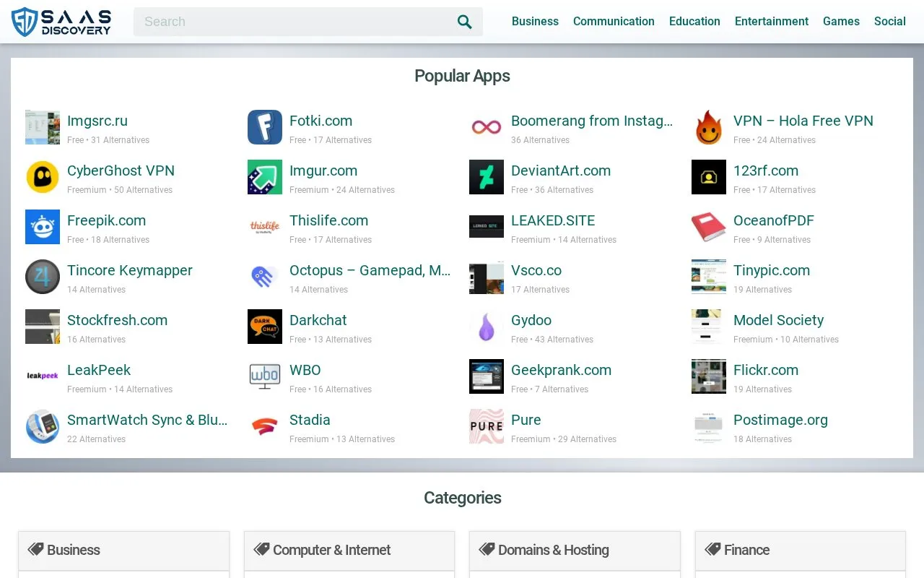Open the Domains & Hosting category

click(575, 551)
